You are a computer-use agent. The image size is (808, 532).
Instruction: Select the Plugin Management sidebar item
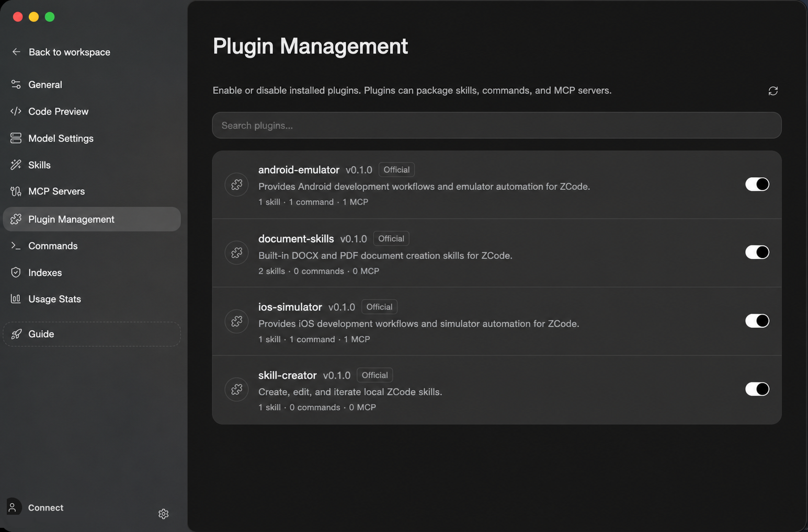[x=92, y=219]
